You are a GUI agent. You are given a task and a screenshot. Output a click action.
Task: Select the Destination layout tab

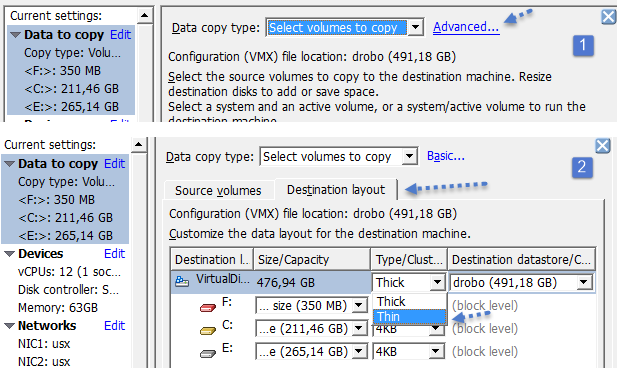[336, 190]
